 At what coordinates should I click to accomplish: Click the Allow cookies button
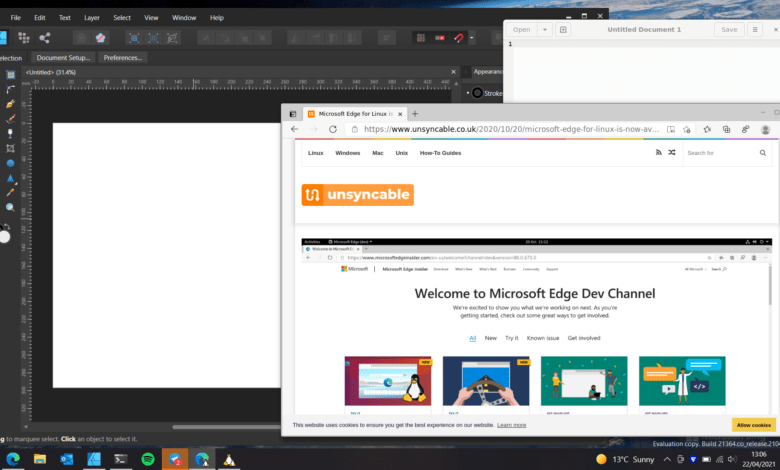pyautogui.click(x=754, y=425)
